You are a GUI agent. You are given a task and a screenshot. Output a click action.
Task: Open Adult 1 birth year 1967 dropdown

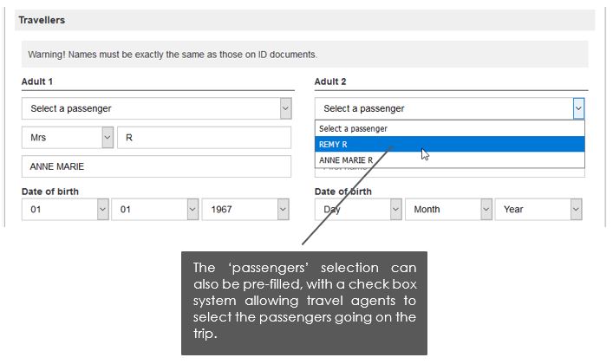click(x=245, y=209)
